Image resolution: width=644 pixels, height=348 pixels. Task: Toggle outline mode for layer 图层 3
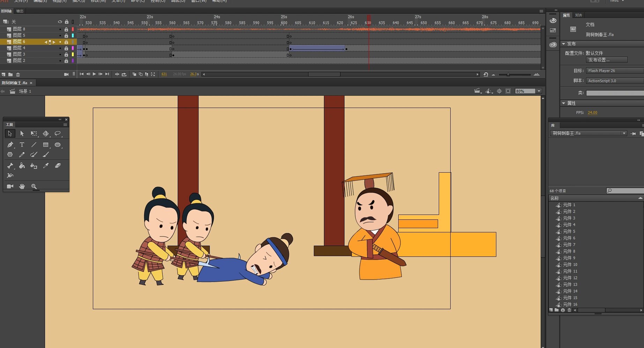72,54
